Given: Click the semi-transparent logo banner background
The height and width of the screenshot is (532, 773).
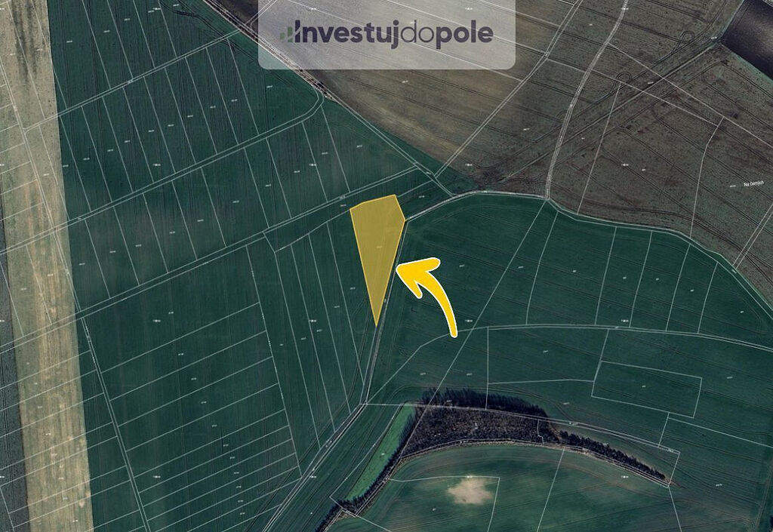Looking at the screenshot, I should 387,34.
